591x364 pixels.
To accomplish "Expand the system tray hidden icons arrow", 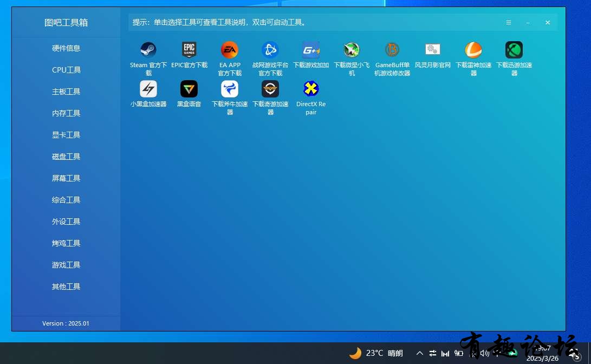I will click(419, 353).
